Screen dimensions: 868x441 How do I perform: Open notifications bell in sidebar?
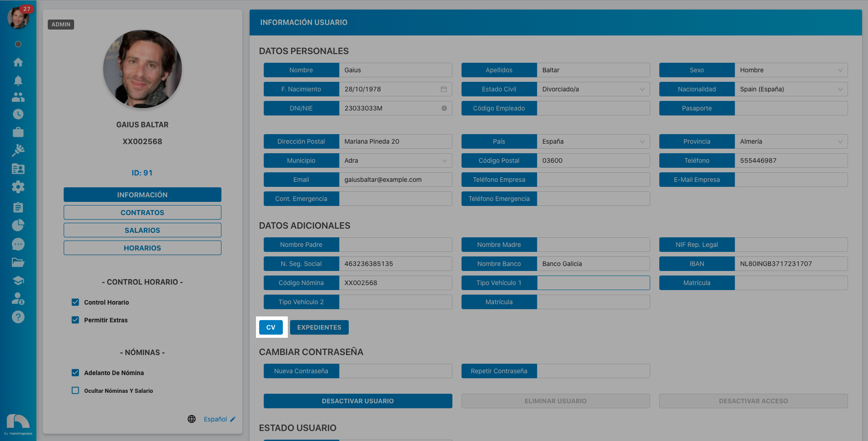tap(18, 80)
